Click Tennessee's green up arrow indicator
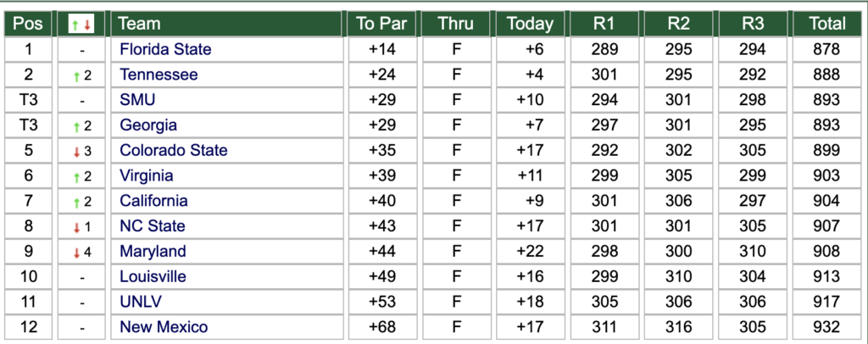868x344 pixels. click(77, 75)
